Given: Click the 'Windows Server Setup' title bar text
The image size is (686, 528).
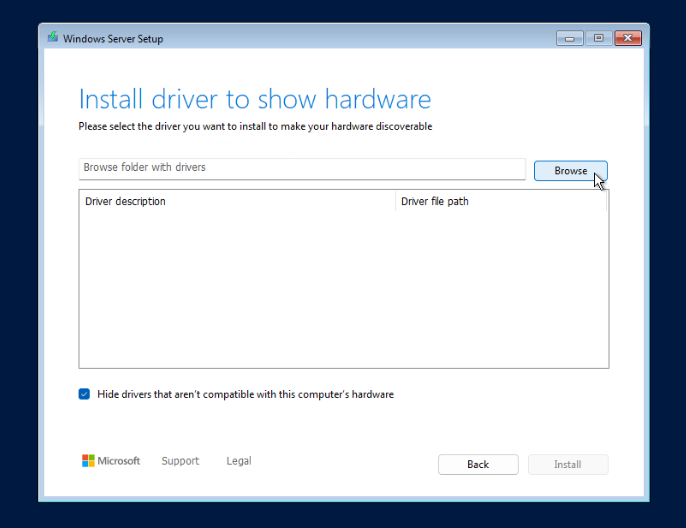Looking at the screenshot, I should coord(113,39).
